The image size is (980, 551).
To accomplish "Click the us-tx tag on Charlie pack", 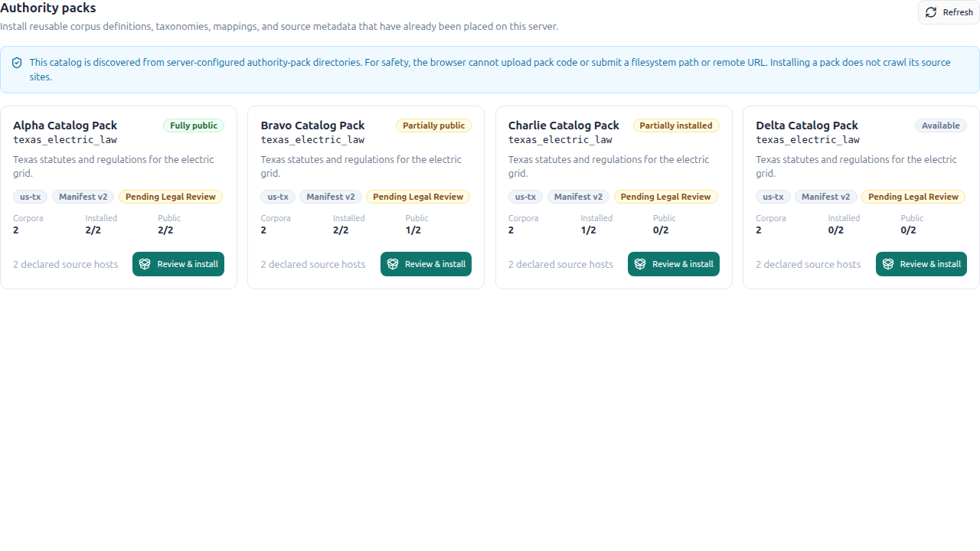I will click(x=525, y=197).
